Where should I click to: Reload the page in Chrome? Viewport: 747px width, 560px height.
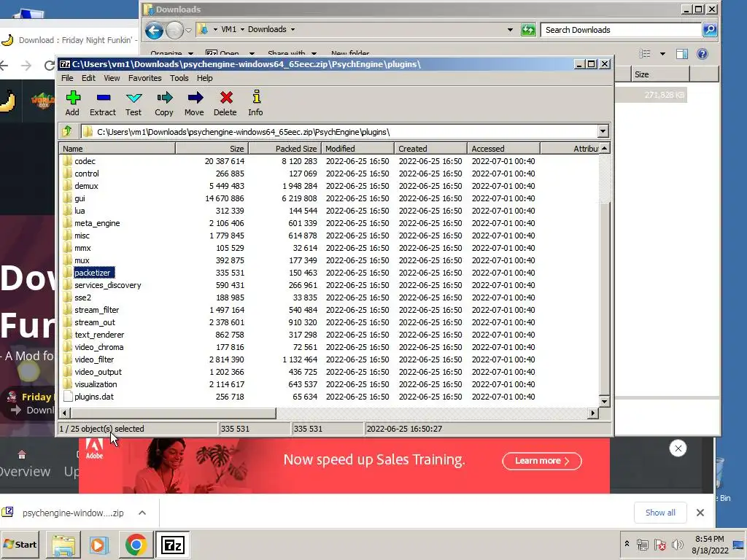click(49, 66)
